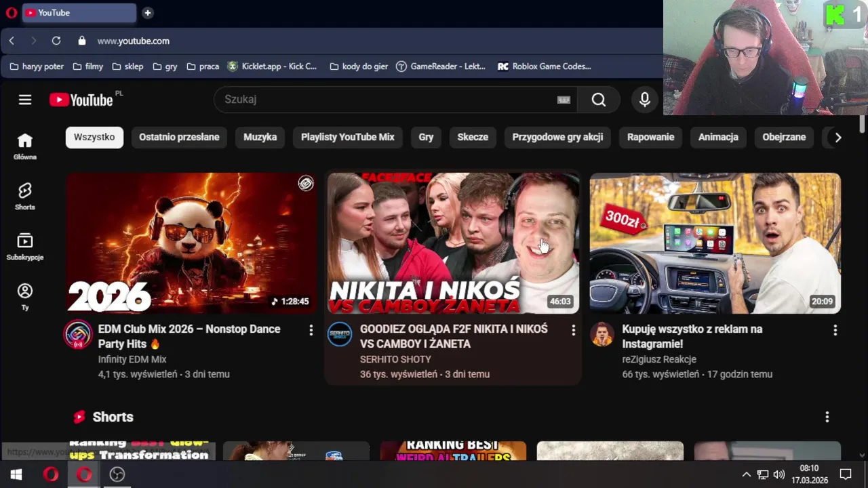Click SERHITO SHOTY channel avatar
This screenshot has width=868, height=488.
[340, 334]
